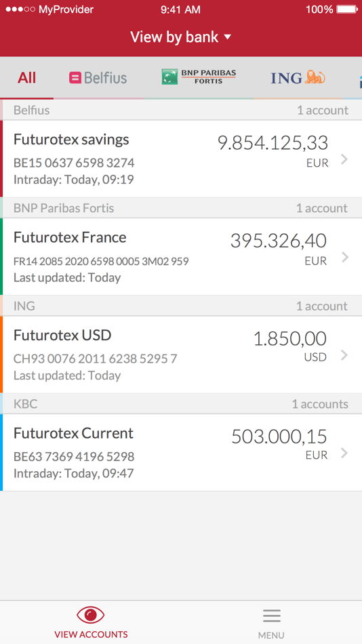Select the BNP Paribas Fortis logo tab
This screenshot has width=362, height=644.
click(x=199, y=77)
